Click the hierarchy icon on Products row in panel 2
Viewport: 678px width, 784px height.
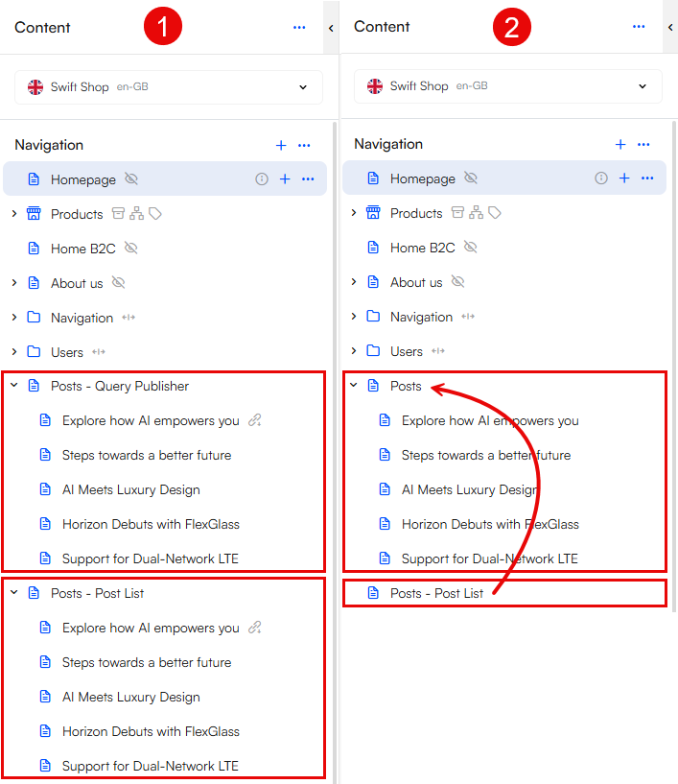(477, 213)
